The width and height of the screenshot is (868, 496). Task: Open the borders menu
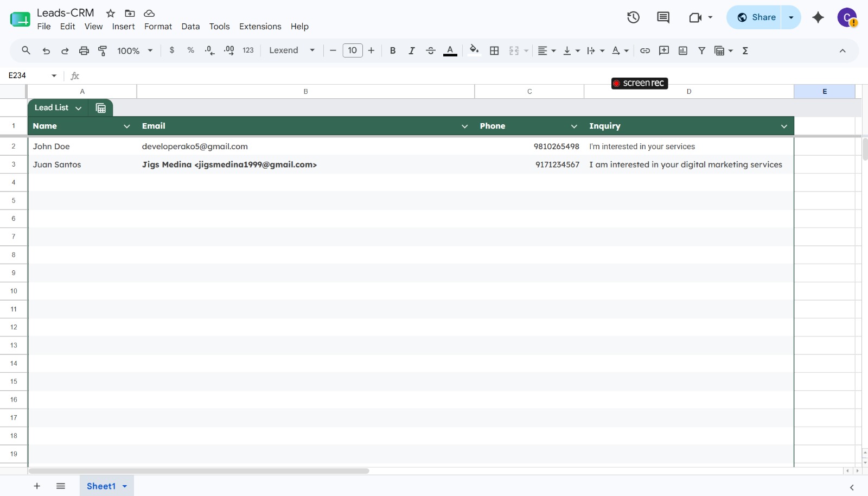(x=494, y=50)
